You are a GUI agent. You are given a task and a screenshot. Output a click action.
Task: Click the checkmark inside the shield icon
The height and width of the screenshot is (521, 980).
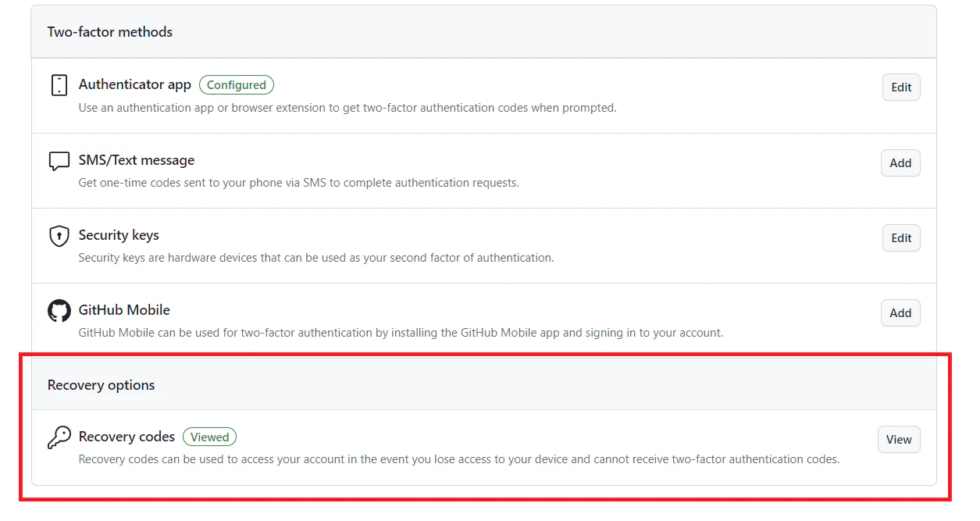59,234
